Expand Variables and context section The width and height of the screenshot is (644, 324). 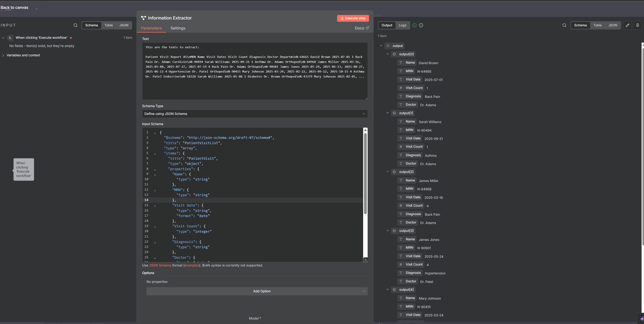[x=3, y=55]
